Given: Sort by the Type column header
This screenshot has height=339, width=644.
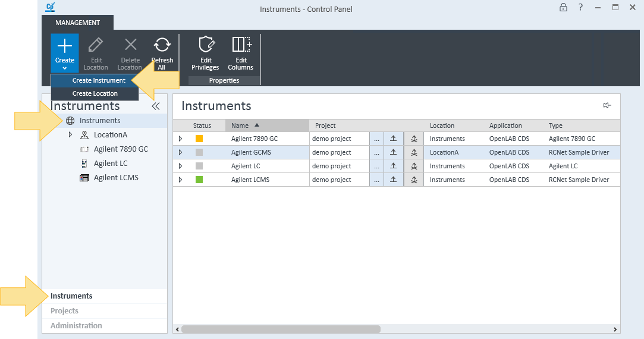Looking at the screenshot, I should pyautogui.click(x=556, y=125).
